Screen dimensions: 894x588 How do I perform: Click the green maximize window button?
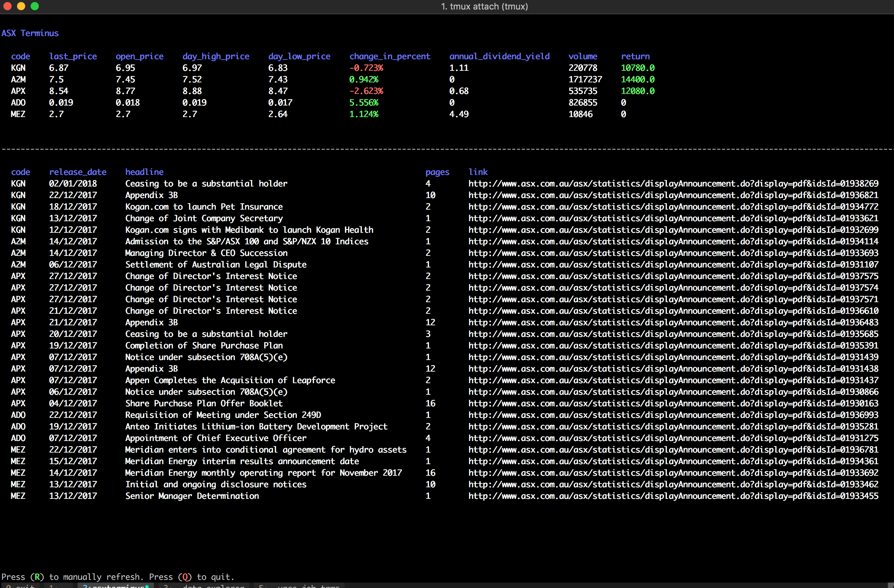(x=35, y=6)
